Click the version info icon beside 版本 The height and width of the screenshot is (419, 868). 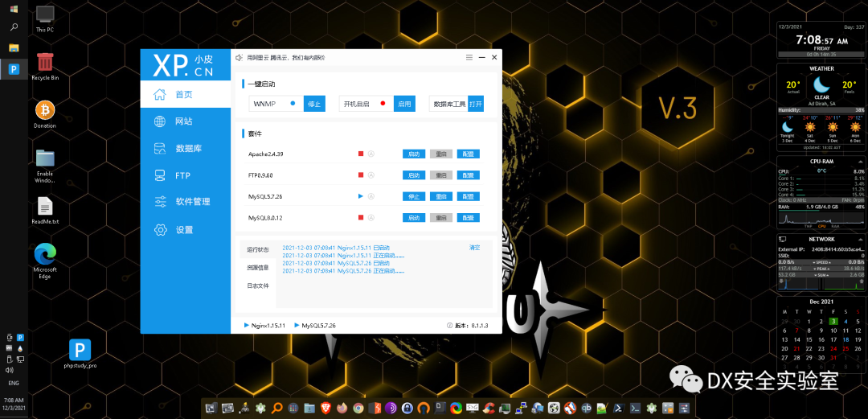(x=449, y=326)
